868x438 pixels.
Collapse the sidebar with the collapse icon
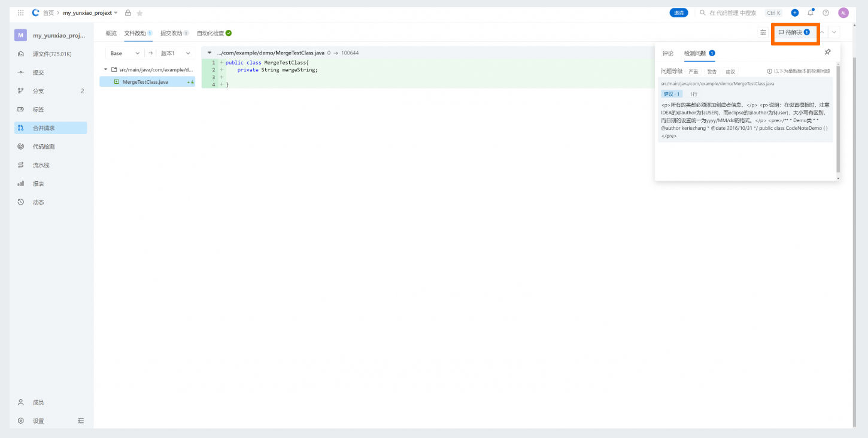point(81,421)
